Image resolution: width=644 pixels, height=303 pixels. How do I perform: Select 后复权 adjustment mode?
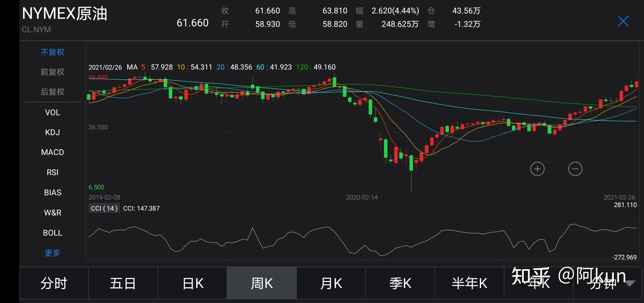[53, 92]
